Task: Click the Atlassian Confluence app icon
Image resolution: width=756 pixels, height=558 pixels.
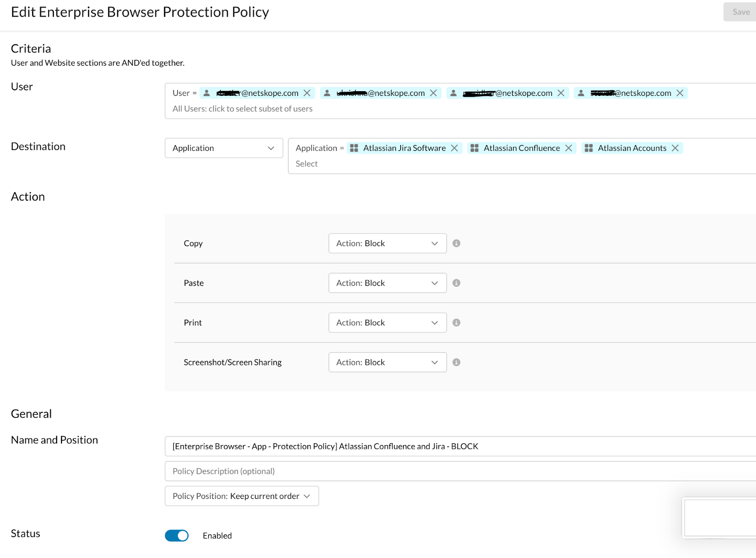Action: (x=474, y=148)
